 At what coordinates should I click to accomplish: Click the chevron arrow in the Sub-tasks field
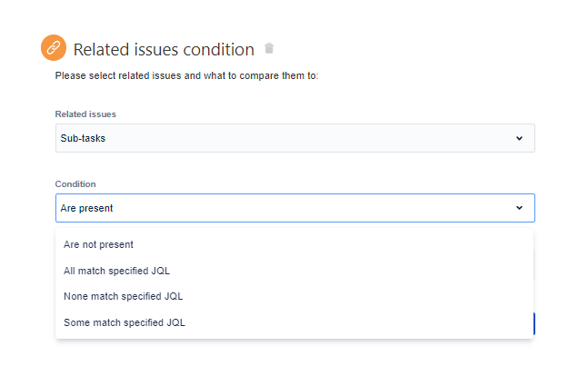[519, 138]
